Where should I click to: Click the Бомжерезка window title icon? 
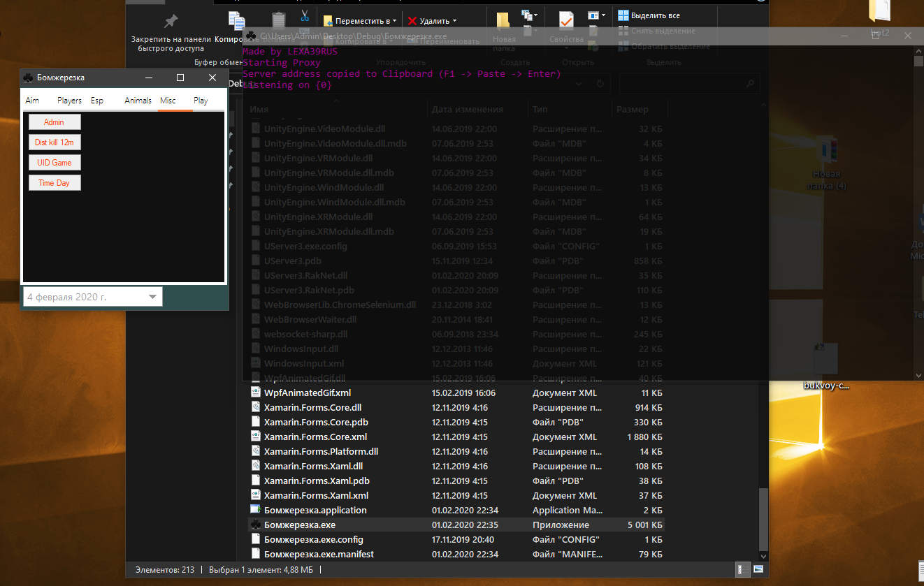[28, 78]
